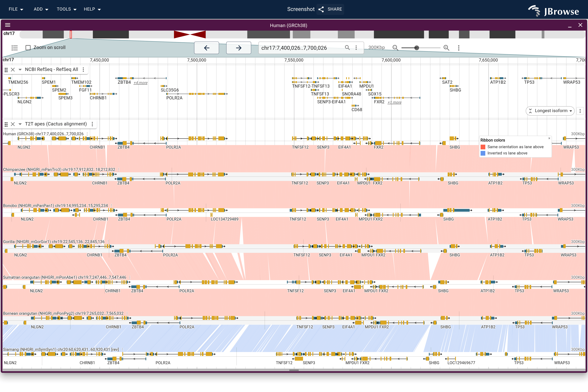Image resolution: width=588 pixels, height=392 pixels.
Task: Open Longest isoform dropdown
Action: click(x=550, y=111)
